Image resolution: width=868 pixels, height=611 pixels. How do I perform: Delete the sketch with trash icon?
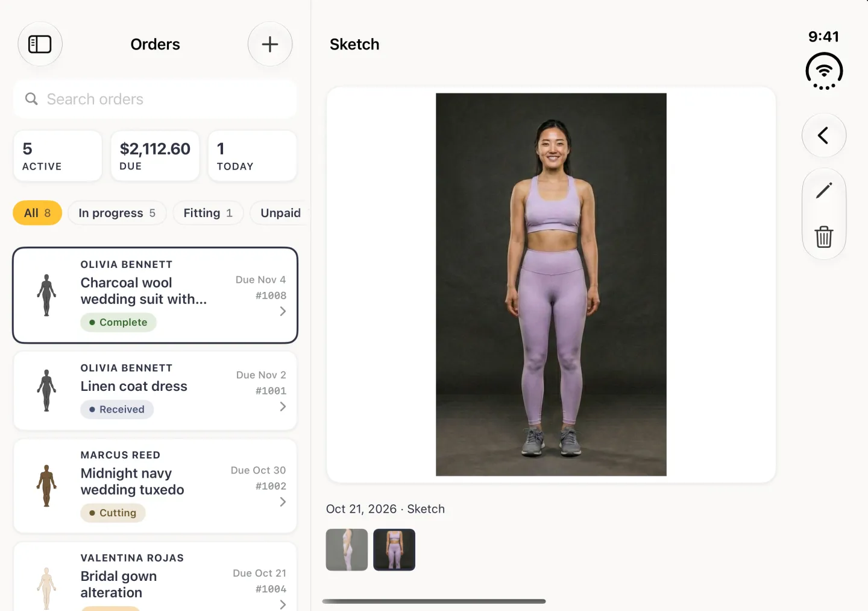(824, 236)
